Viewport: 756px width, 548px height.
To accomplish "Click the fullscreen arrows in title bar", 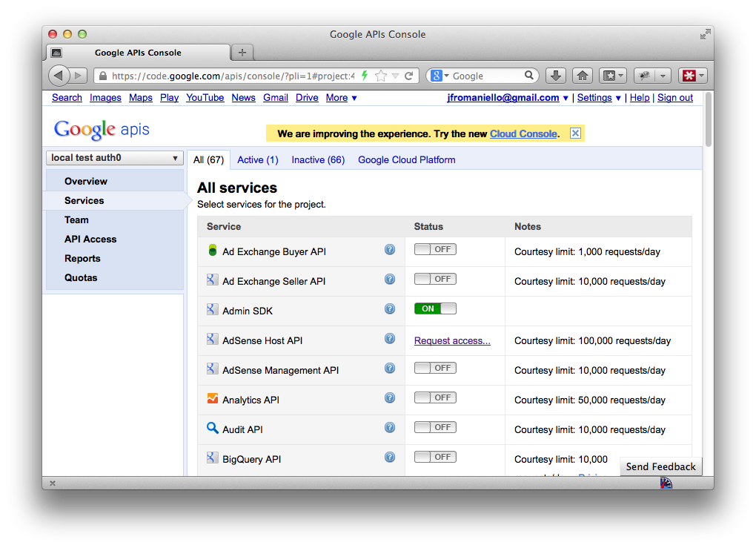I will [x=705, y=34].
